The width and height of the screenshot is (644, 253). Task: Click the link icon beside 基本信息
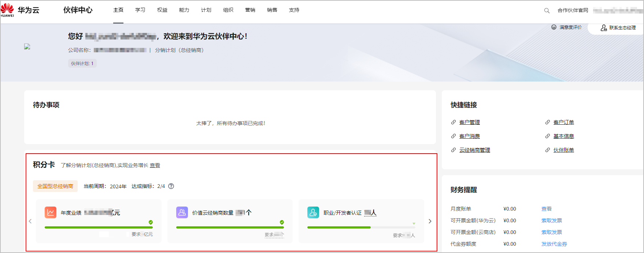click(548, 136)
